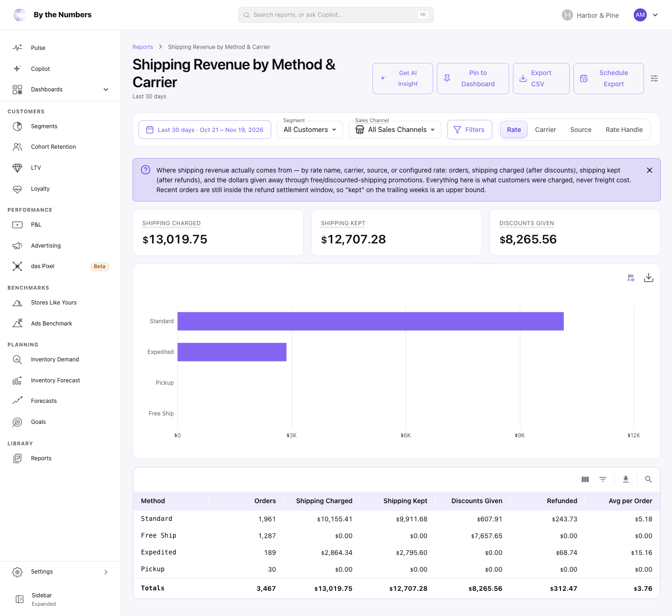Open the account menu chevron
Image resolution: width=672 pixels, height=616 pixels.
(x=655, y=15)
